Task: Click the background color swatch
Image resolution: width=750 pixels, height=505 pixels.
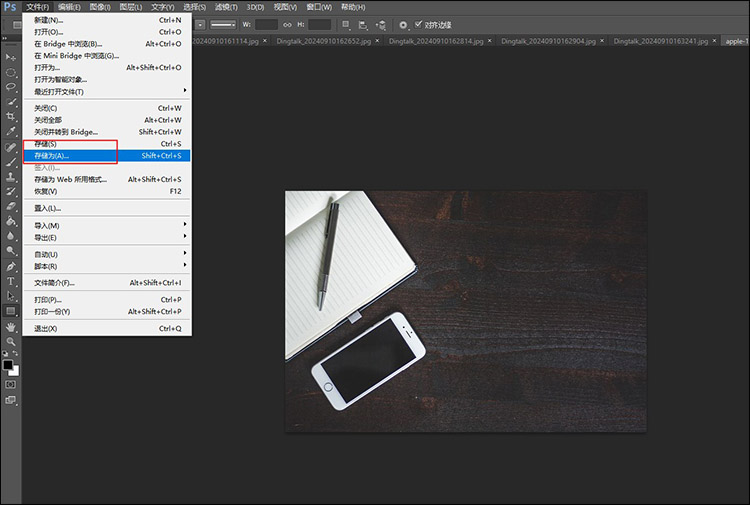Action: pyautogui.click(x=16, y=371)
